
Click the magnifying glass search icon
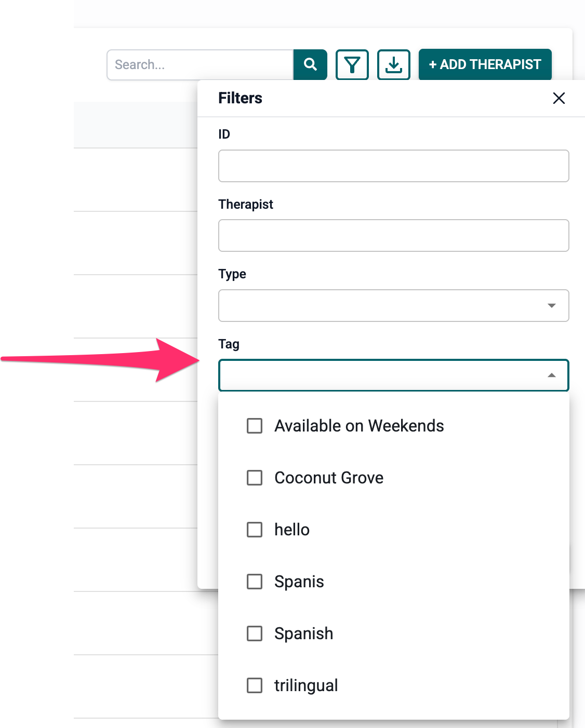[x=310, y=64]
